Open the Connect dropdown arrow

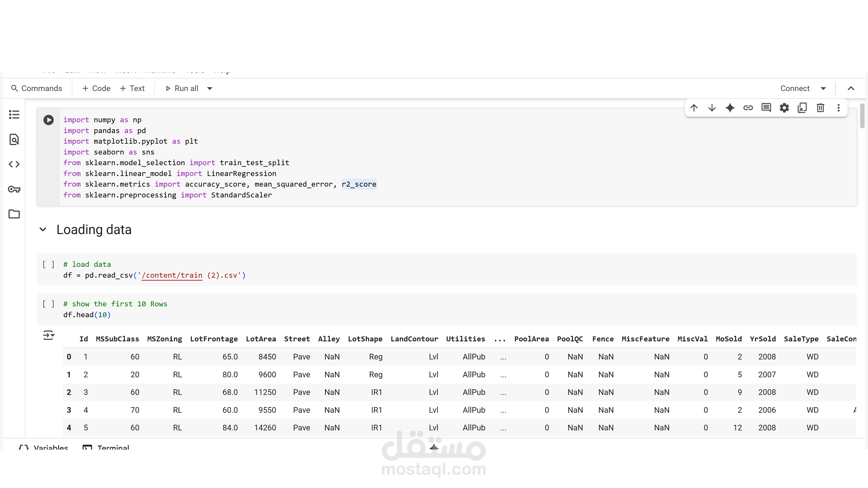click(x=823, y=89)
